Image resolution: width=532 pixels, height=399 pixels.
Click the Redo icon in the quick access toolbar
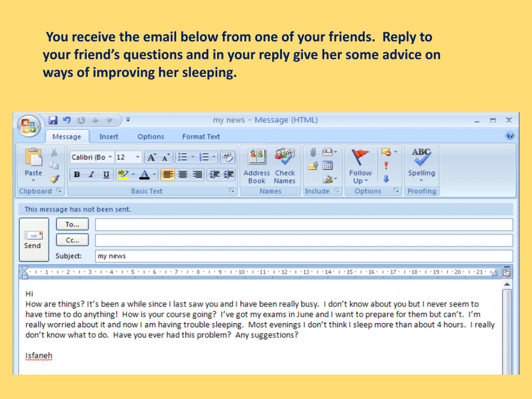[81, 120]
